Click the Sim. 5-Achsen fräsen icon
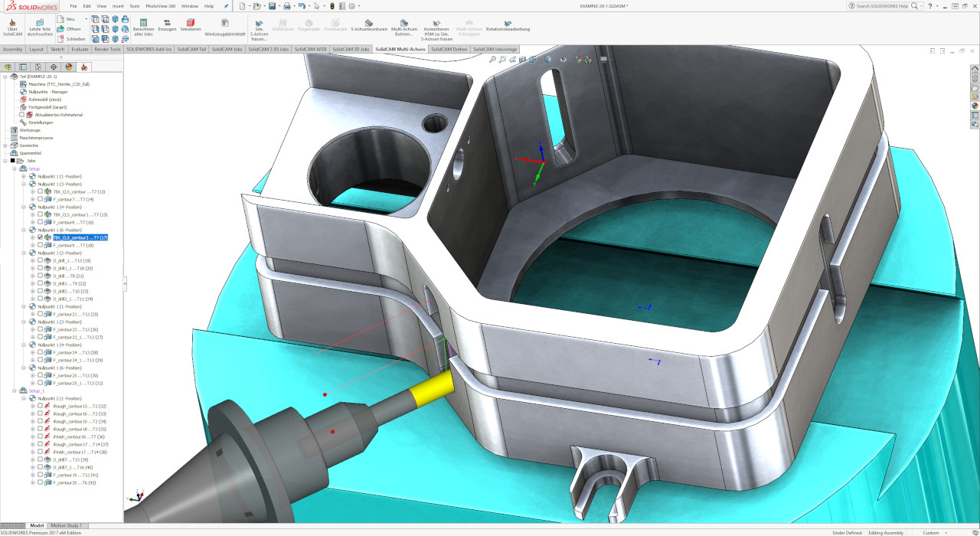 [259, 25]
